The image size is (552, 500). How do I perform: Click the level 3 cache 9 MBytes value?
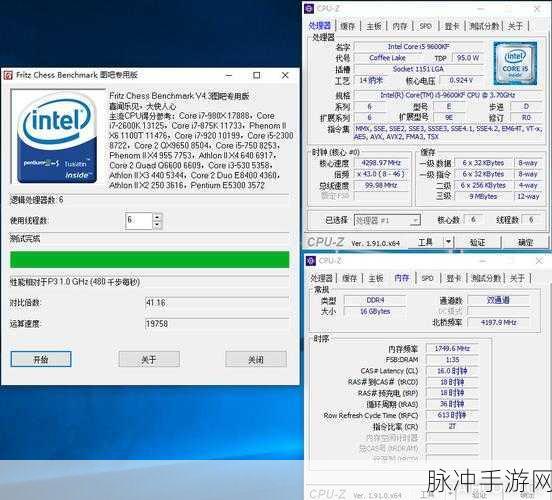(483, 196)
